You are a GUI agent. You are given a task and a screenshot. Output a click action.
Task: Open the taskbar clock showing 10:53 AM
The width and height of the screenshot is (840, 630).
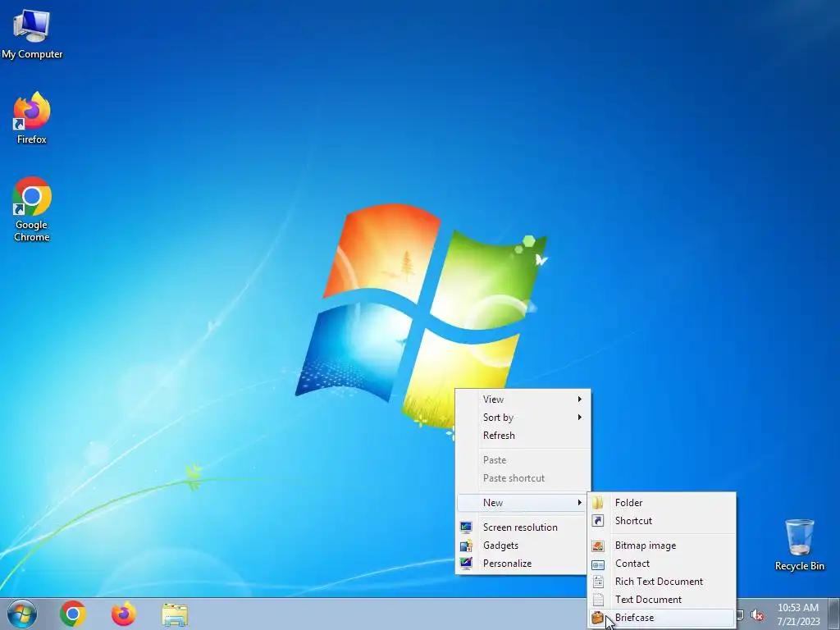pyautogui.click(x=798, y=614)
